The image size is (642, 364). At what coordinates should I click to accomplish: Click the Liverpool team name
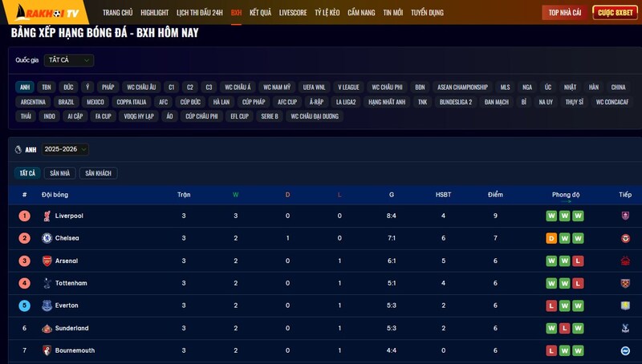[69, 216]
